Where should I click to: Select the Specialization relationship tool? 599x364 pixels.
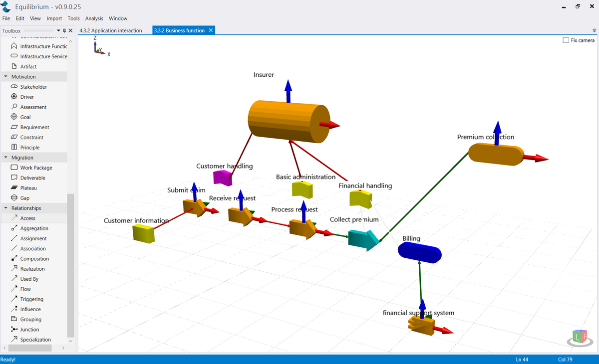[x=30, y=340]
